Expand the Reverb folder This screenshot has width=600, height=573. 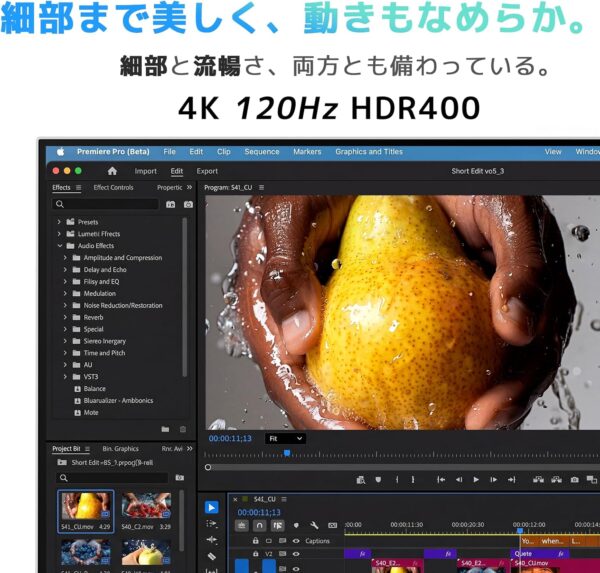tap(65, 317)
